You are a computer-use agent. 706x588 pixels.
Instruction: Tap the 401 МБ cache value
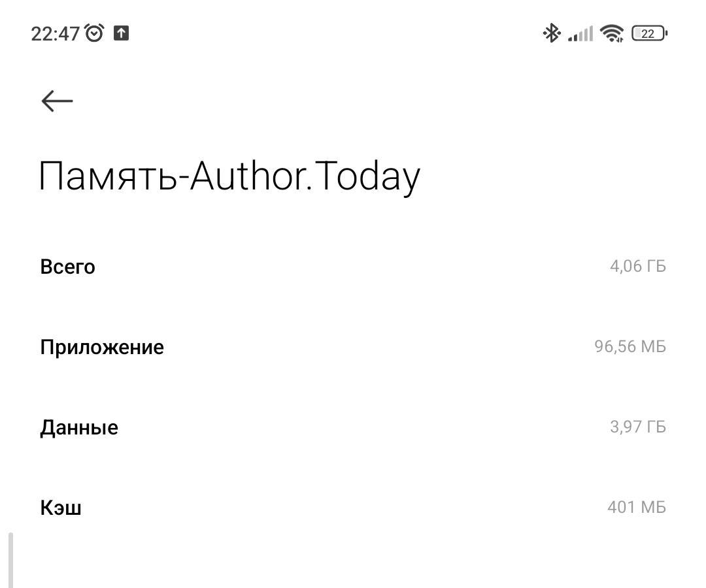[x=636, y=508]
